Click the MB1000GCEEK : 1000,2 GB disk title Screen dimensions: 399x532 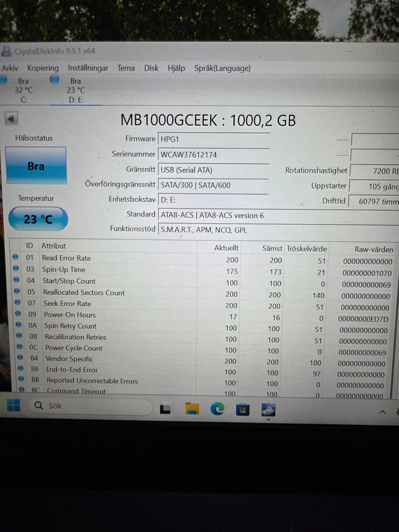coord(208,121)
